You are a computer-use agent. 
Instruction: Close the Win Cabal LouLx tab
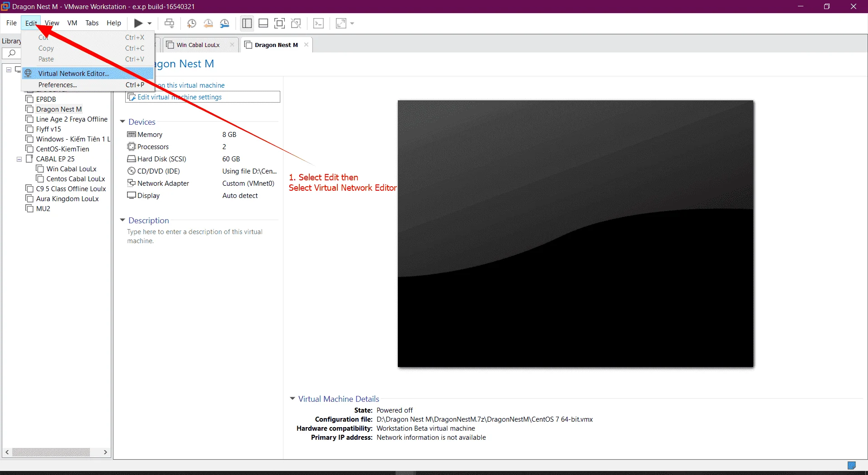pyautogui.click(x=232, y=45)
